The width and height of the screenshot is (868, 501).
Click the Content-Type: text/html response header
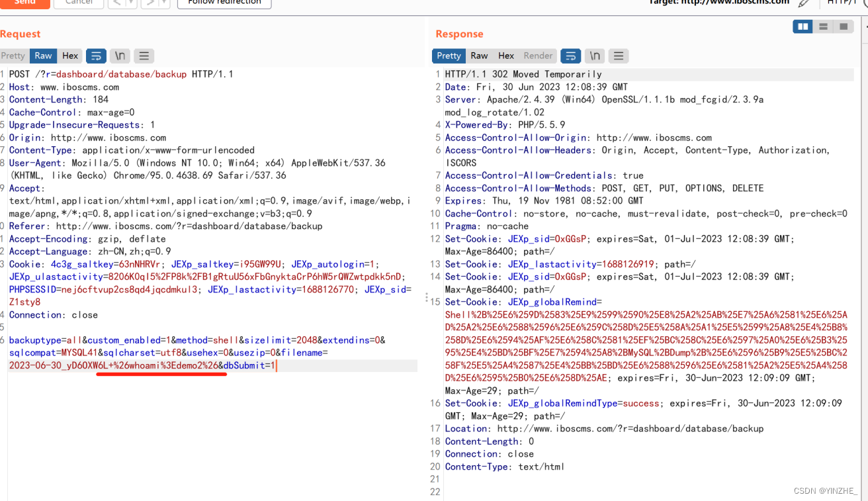pos(505,467)
